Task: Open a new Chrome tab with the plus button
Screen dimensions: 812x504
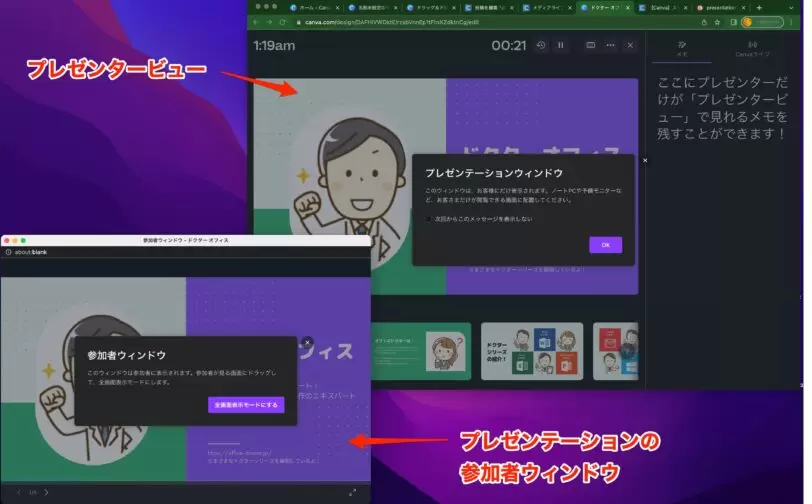Action: click(759, 8)
